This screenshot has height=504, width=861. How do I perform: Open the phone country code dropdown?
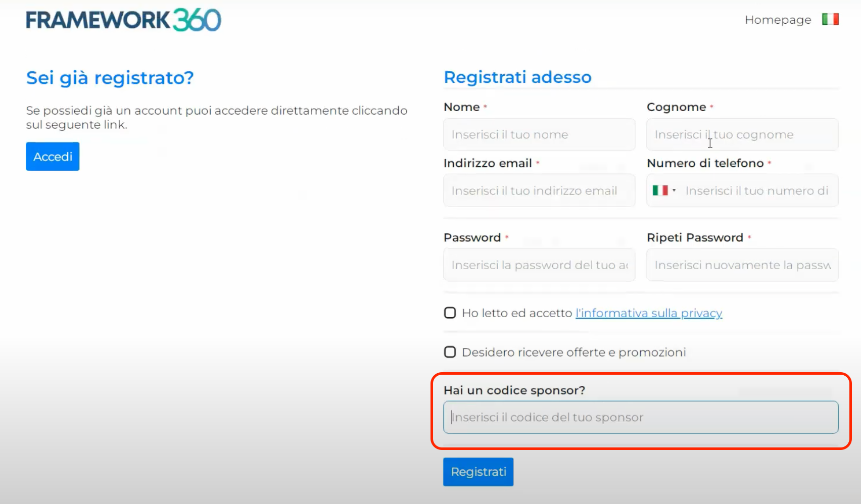[x=674, y=190]
